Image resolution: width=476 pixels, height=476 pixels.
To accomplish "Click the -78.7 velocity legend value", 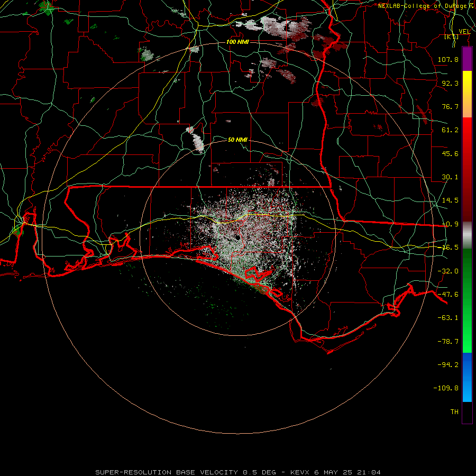I will click(x=448, y=342).
